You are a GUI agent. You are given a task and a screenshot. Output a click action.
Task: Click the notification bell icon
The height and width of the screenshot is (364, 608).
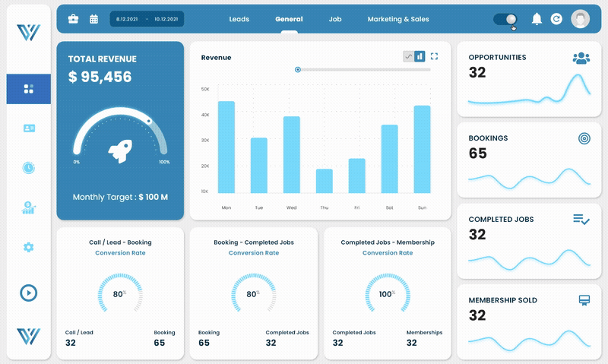[x=537, y=19]
